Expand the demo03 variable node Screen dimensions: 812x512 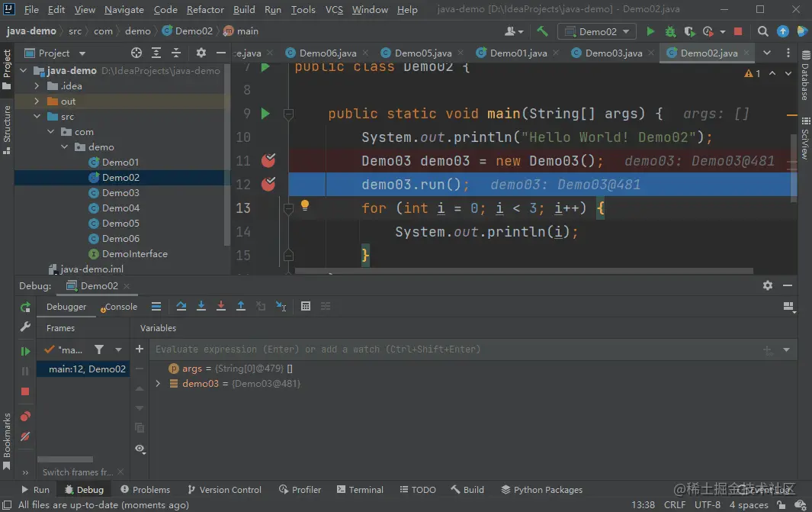[158, 384]
